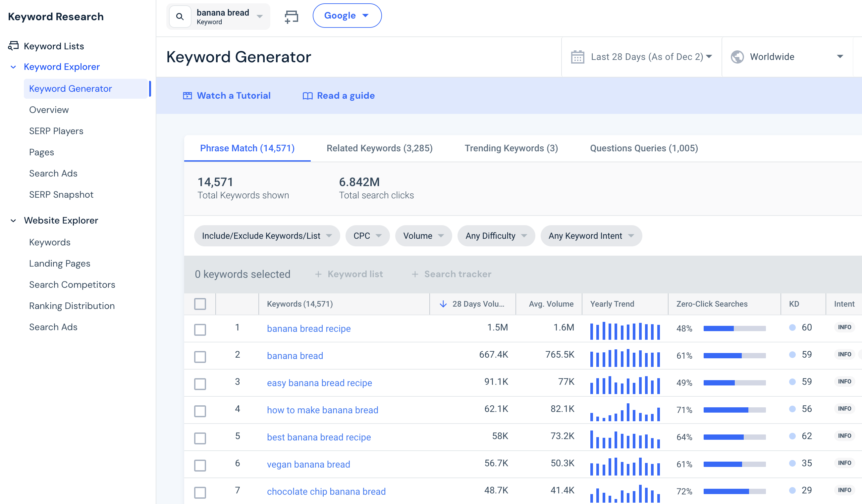This screenshot has width=862, height=504.
Task: Click the Read a guide book icon
Action: click(307, 96)
